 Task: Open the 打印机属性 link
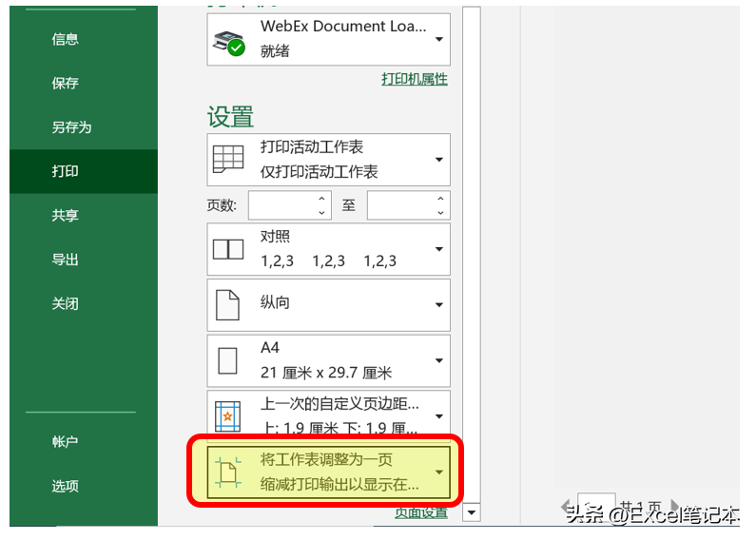[x=415, y=79]
